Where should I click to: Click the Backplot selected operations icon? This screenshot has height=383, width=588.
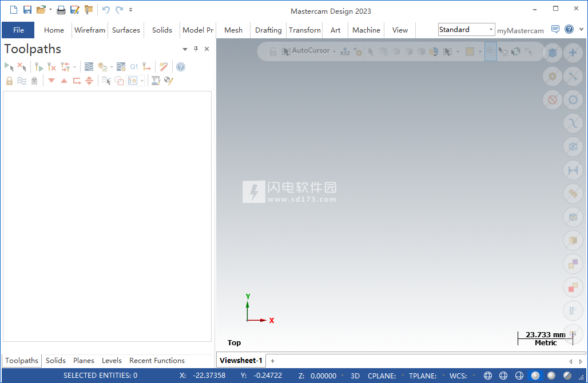pos(89,67)
